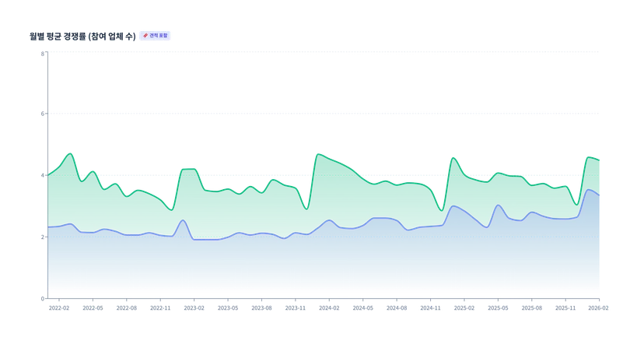
Task: Click the 2024-05 x-axis label
Action: [363, 308]
